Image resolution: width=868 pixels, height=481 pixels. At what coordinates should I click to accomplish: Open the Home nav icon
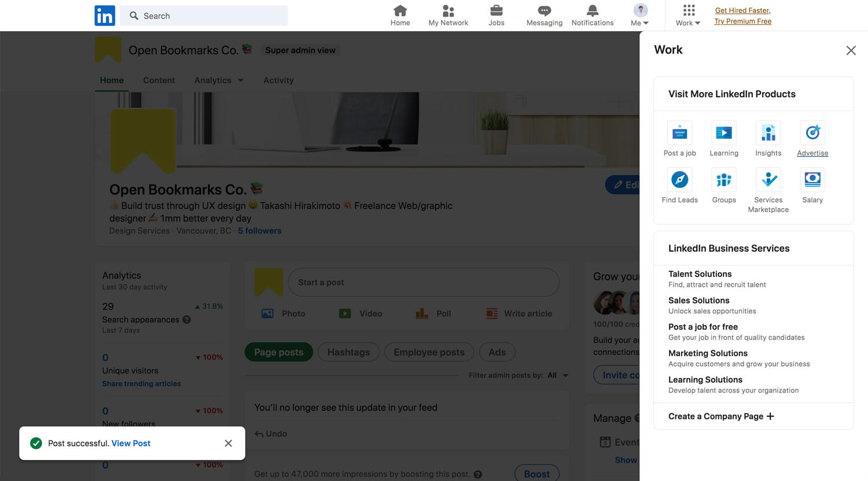[400, 16]
